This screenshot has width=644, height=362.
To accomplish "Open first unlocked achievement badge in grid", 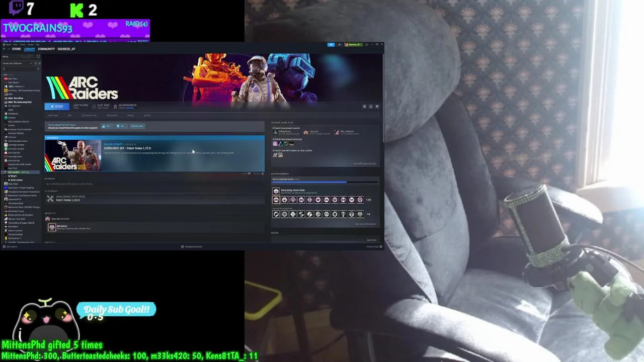I will pos(276,200).
